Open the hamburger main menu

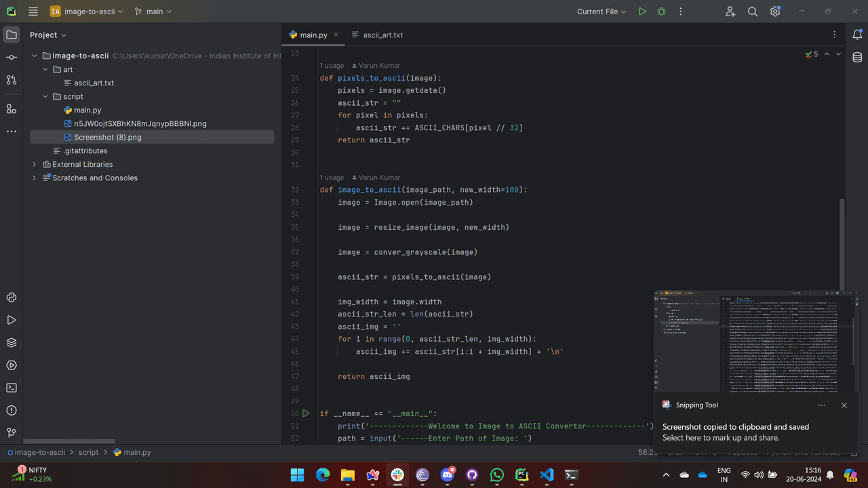coord(33,12)
